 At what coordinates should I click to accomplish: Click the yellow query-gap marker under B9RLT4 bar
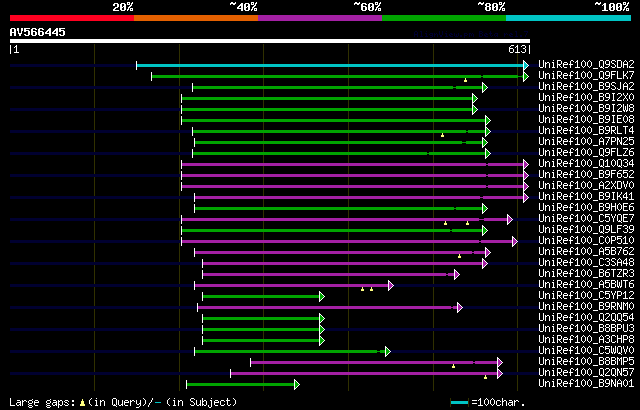pyautogui.click(x=442, y=135)
